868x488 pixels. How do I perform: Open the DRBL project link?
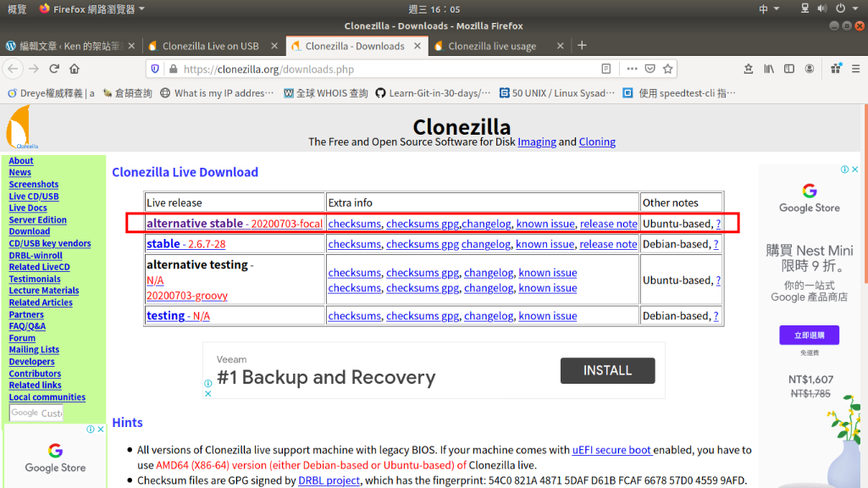coord(329,480)
